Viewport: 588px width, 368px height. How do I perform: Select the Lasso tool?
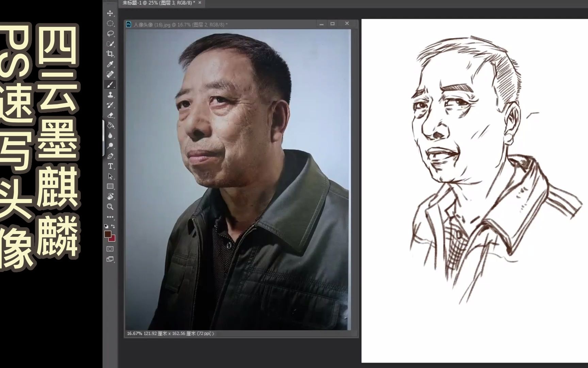[110, 34]
